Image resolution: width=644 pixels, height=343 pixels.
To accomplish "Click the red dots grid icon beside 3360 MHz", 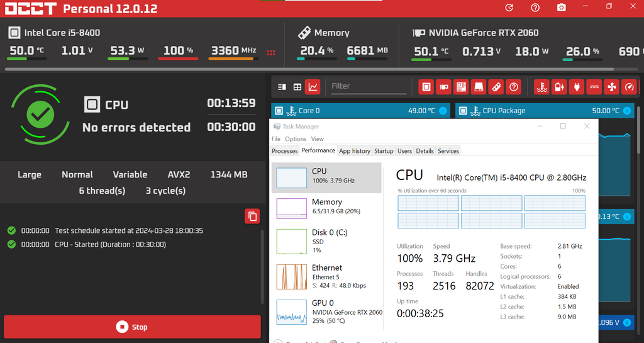I will coord(270,53).
